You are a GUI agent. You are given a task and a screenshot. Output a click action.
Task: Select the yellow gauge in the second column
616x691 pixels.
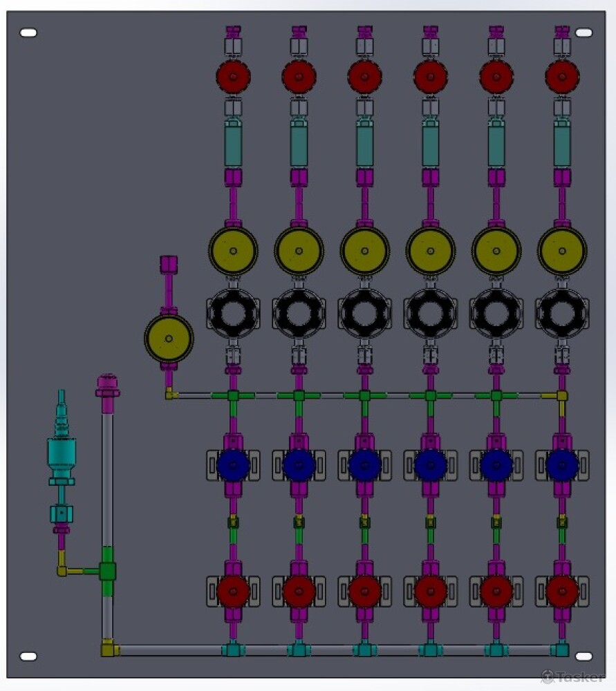299,251
